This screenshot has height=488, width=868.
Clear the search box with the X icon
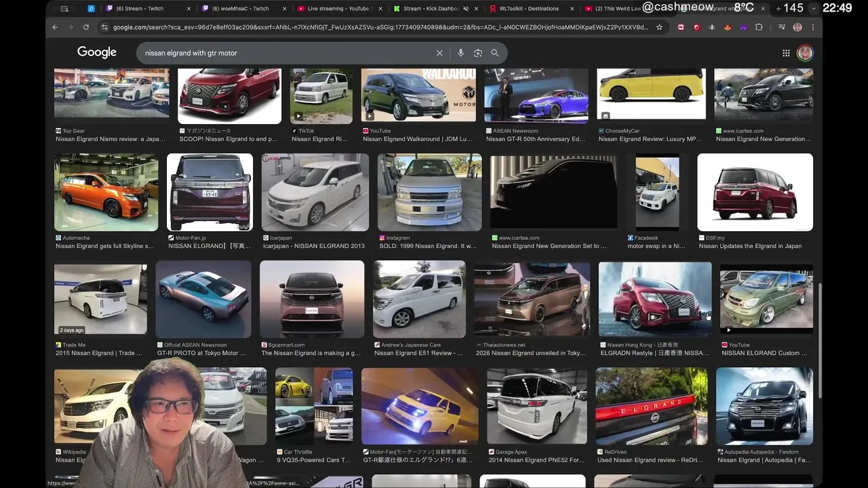[439, 53]
